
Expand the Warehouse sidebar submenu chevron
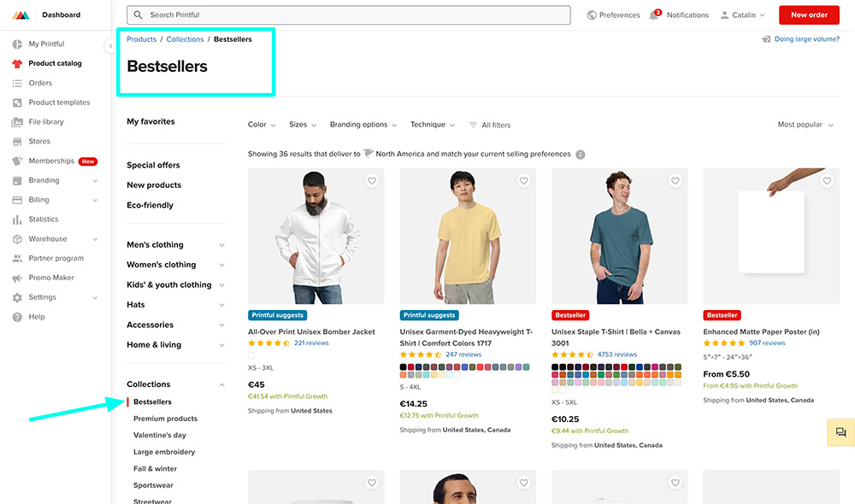[x=95, y=239]
